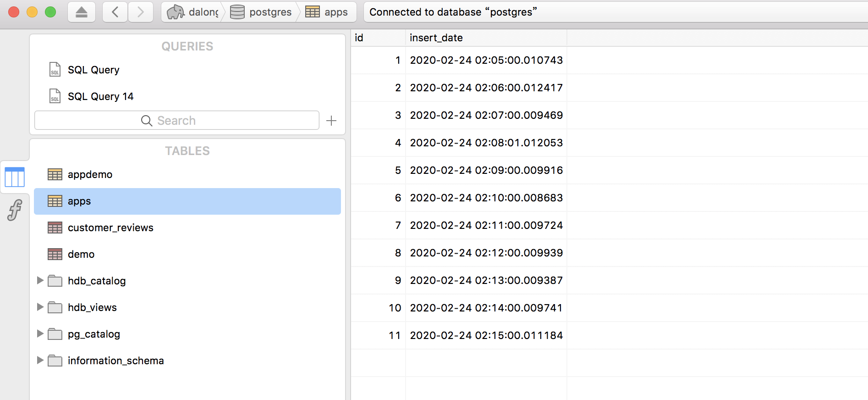Viewport: 868px width, 400px height.
Task: Open the apps table breadcrumb
Action: pyautogui.click(x=327, y=12)
